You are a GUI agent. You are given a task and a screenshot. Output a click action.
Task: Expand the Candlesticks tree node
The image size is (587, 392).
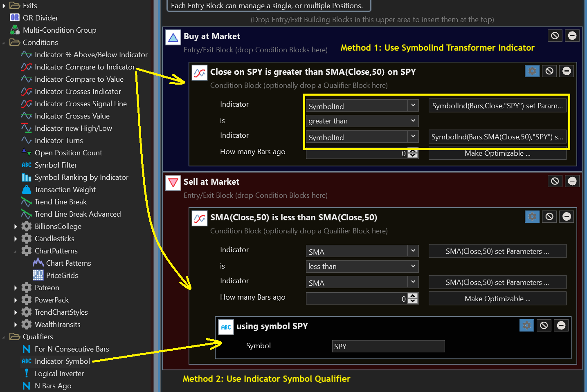tap(16, 239)
